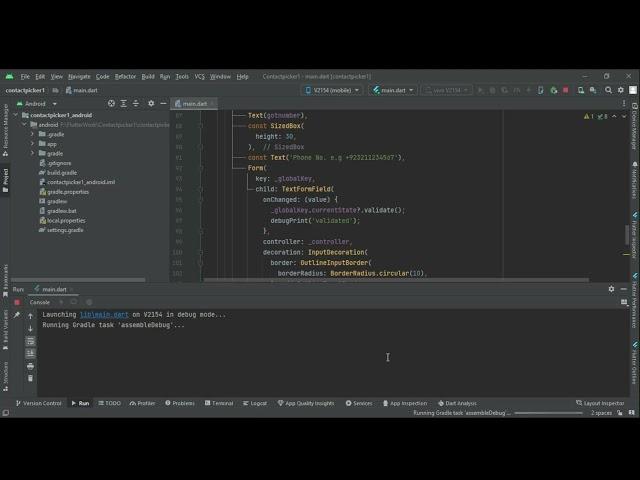Image resolution: width=640 pixels, height=480 pixels.
Task: Select the main.dart tab in Run panel
Action: [x=53, y=289]
